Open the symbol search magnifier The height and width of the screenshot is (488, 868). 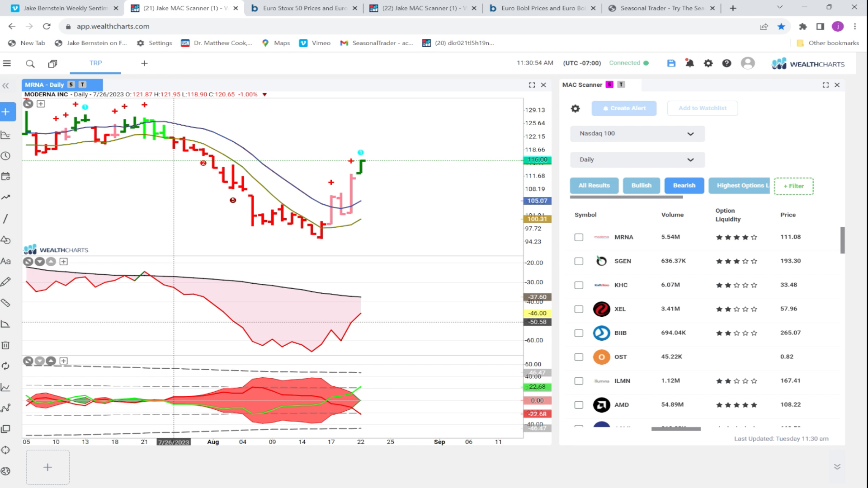30,64
